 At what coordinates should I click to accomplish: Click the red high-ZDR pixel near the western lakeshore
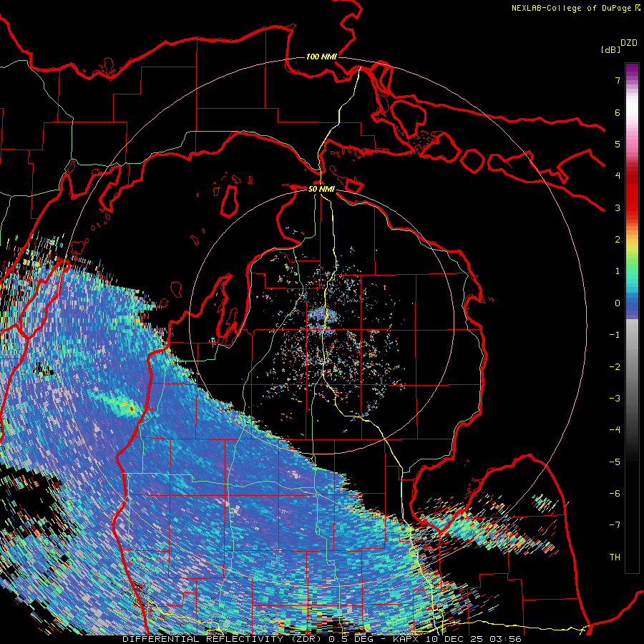[132, 409]
